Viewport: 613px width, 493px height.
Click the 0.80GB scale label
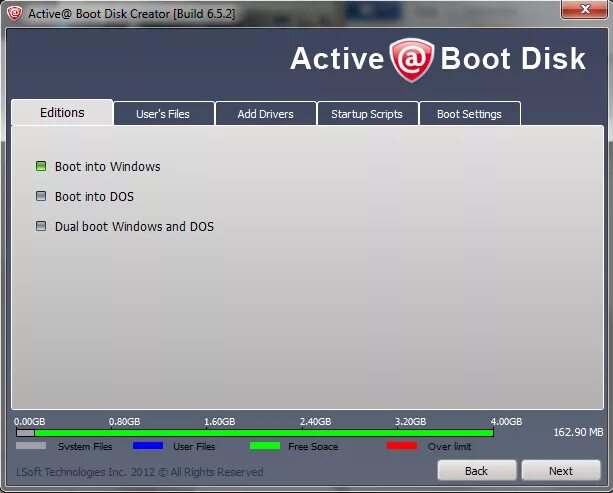(124, 421)
